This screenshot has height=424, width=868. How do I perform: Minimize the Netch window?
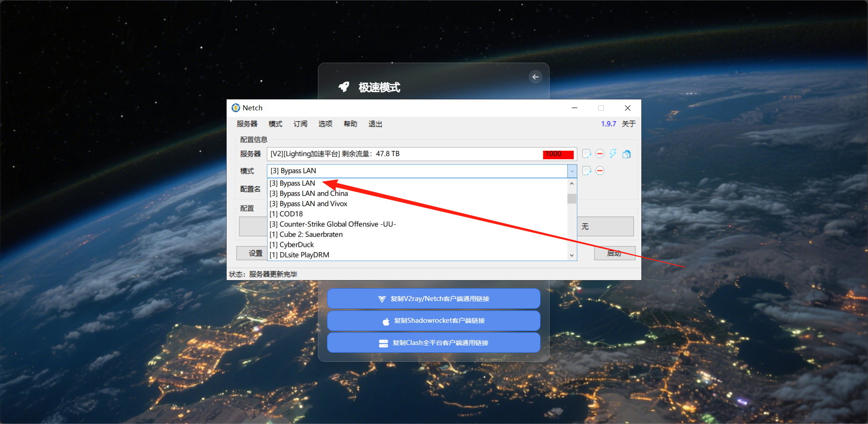coord(575,108)
